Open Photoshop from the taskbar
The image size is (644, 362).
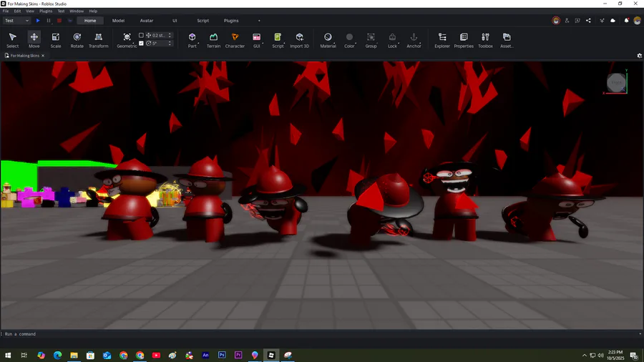(222, 355)
